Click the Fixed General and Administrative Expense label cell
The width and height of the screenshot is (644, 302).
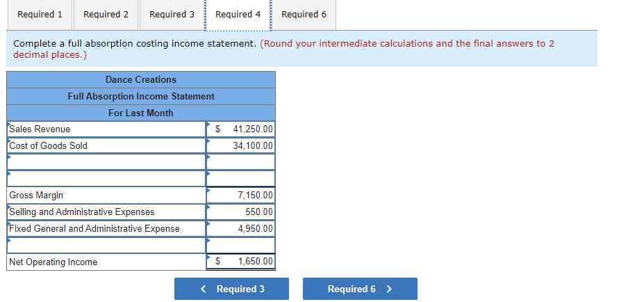[106, 228]
